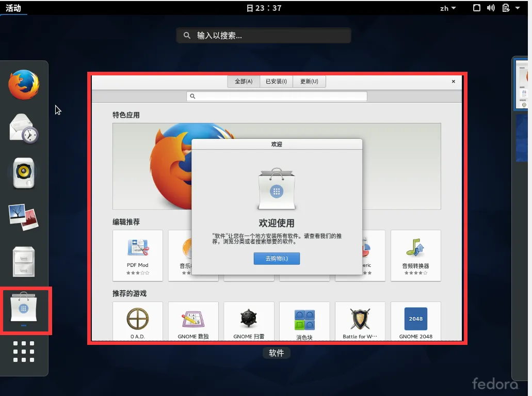Click the highlighted Software bag icon

[x=24, y=310]
